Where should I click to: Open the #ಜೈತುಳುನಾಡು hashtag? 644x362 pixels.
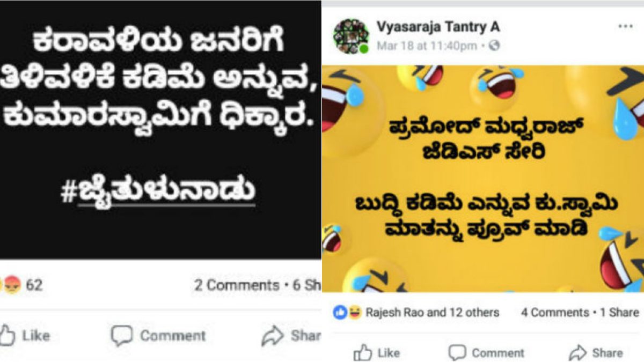(x=158, y=194)
